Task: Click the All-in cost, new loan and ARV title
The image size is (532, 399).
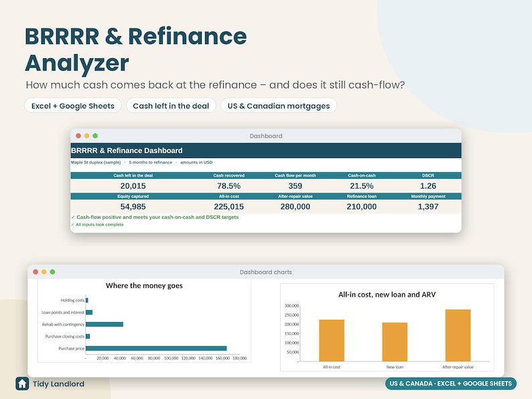Action: click(x=387, y=295)
